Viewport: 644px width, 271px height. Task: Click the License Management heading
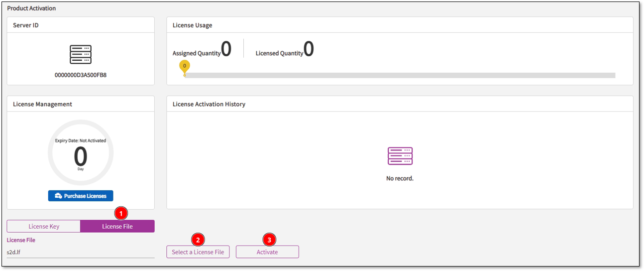pyautogui.click(x=42, y=104)
